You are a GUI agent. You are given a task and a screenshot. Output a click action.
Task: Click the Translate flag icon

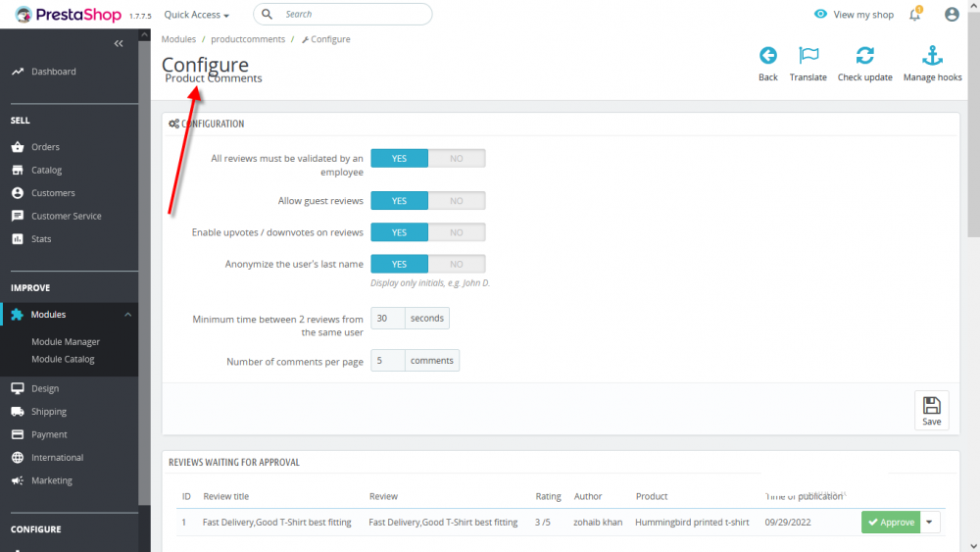[x=808, y=56]
